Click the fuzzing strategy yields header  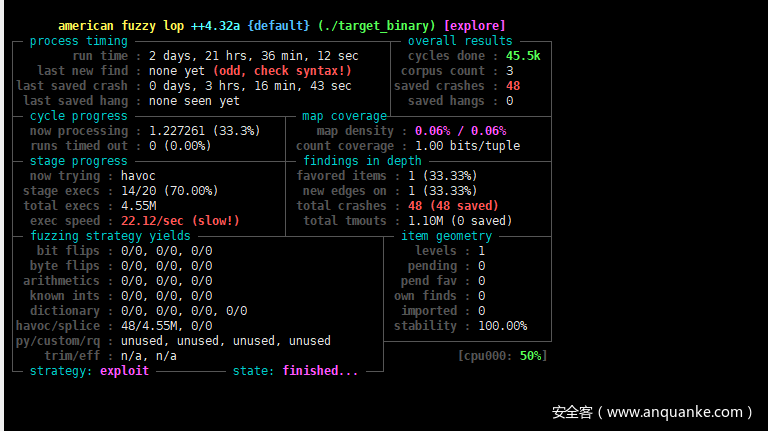pos(108,236)
